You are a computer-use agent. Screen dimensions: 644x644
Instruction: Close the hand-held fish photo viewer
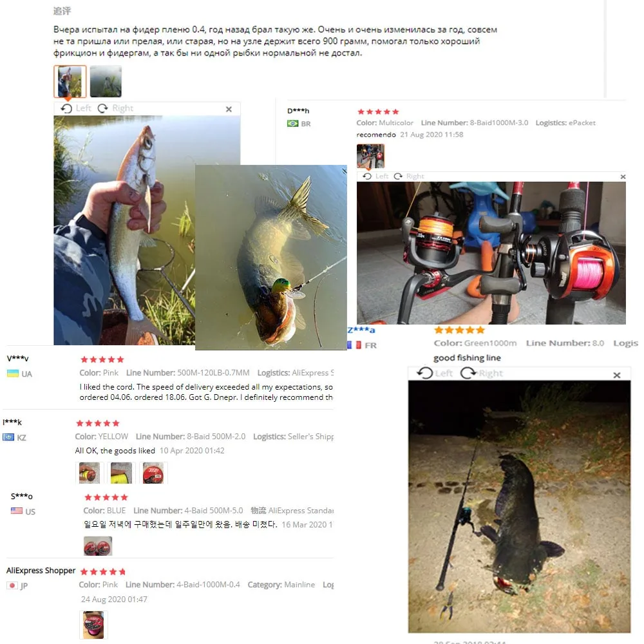(229, 109)
